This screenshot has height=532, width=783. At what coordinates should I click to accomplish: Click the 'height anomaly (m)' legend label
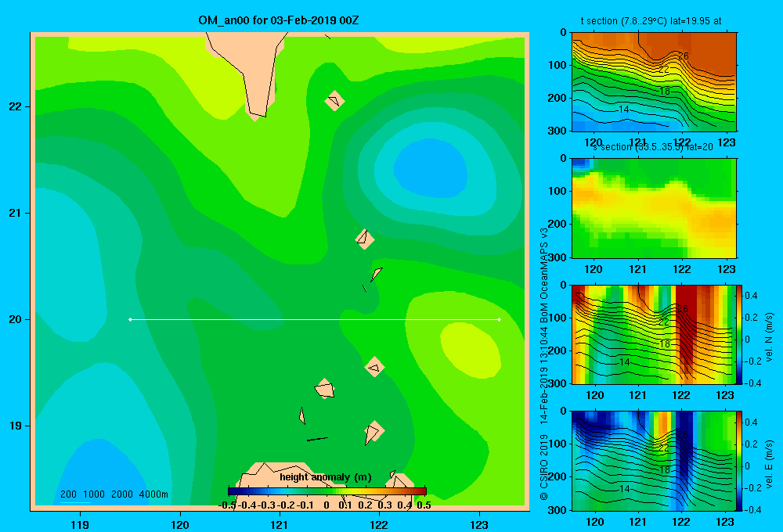[326, 477]
